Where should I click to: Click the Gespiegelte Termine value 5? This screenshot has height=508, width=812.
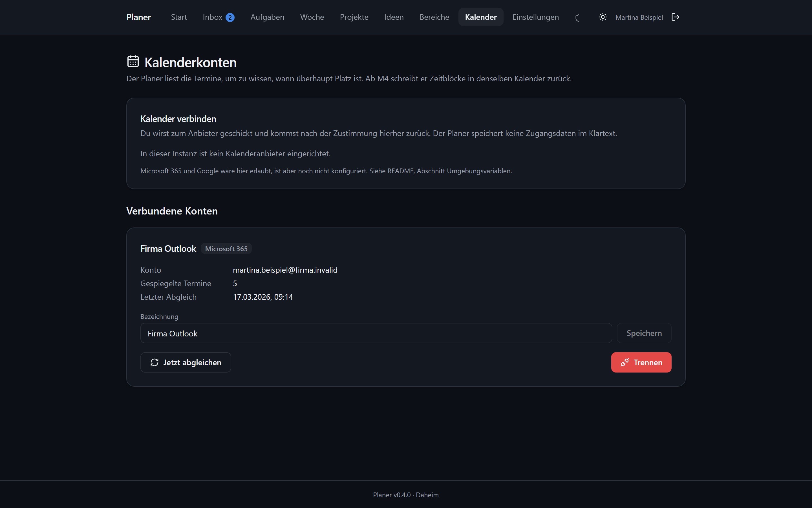(x=235, y=284)
